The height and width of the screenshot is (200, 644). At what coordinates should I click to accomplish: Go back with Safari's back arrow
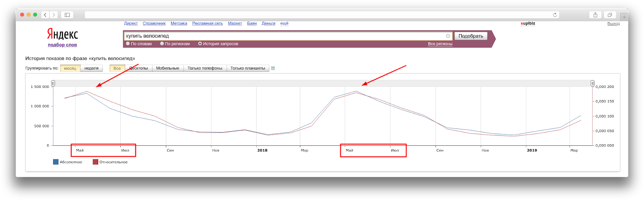coord(45,15)
